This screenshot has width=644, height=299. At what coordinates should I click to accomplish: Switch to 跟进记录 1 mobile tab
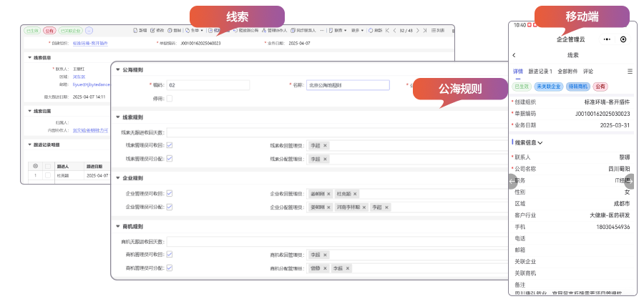tap(540, 72)
